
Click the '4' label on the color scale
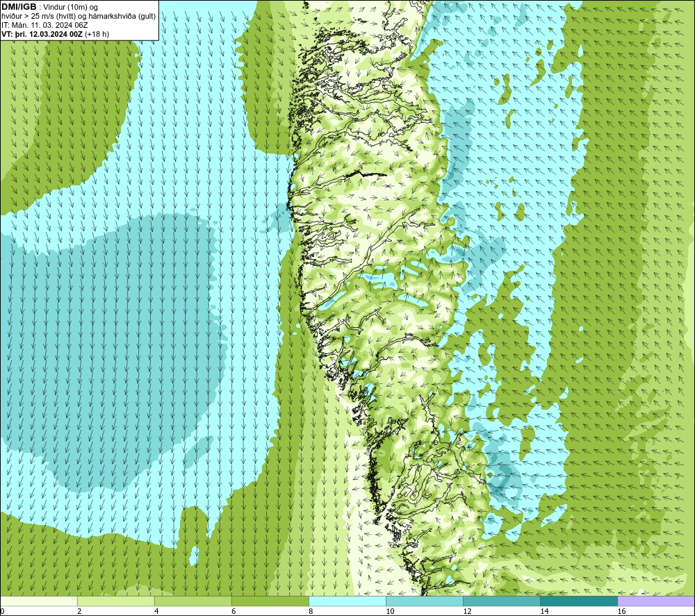pos(156,611)
